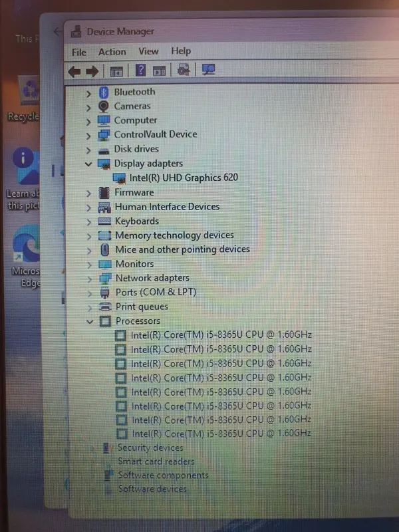Viewport: 399px width, 532px height.
Task: Click the Device Manager title bar icon
Action: 76,31
